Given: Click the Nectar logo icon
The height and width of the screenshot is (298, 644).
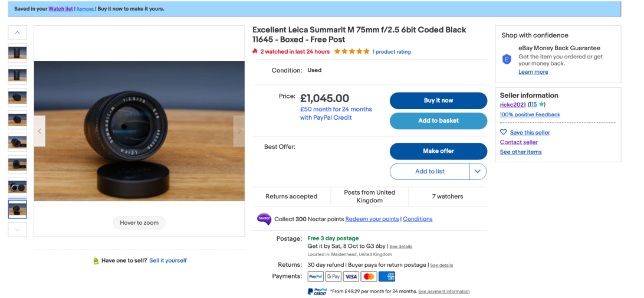Looking at the screenshot, I should click(x=264, y=219).
